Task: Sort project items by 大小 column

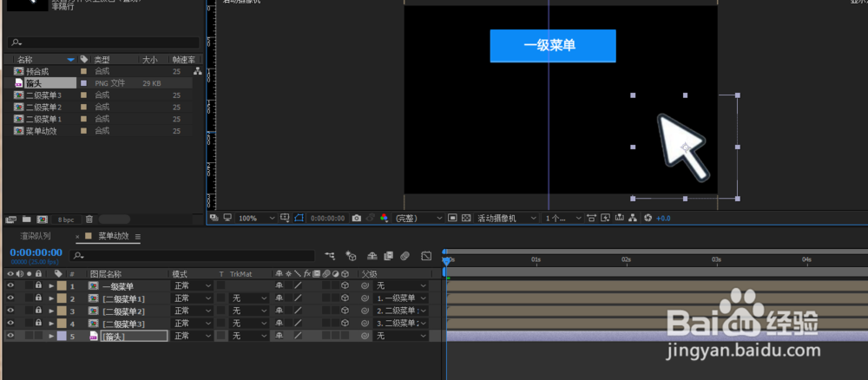Action: tap(149, 59)
